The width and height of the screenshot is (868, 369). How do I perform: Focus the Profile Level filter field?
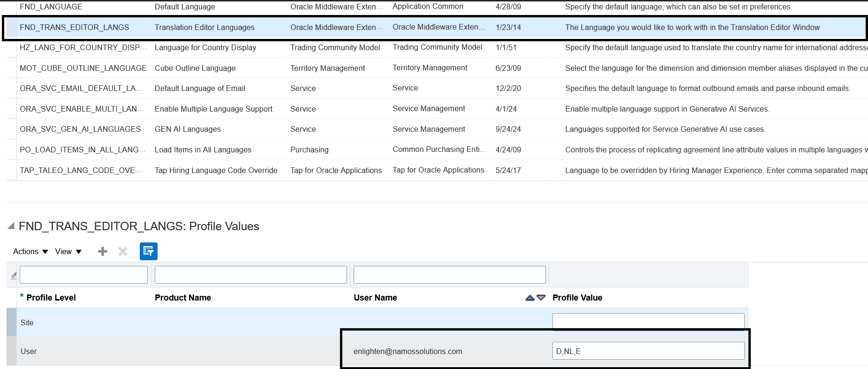click(83, 275)
